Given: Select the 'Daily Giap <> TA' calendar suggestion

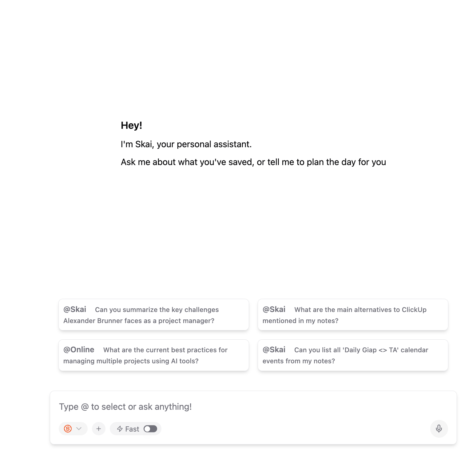Looking at the screenshot, I should [353, 355].
